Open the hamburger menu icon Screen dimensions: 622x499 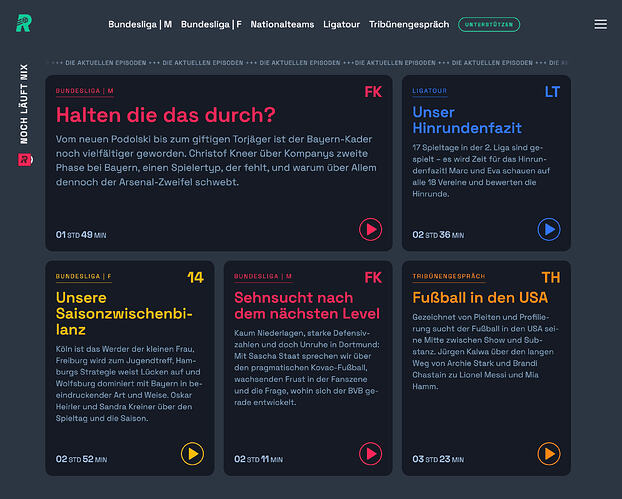tap(600, 24)
